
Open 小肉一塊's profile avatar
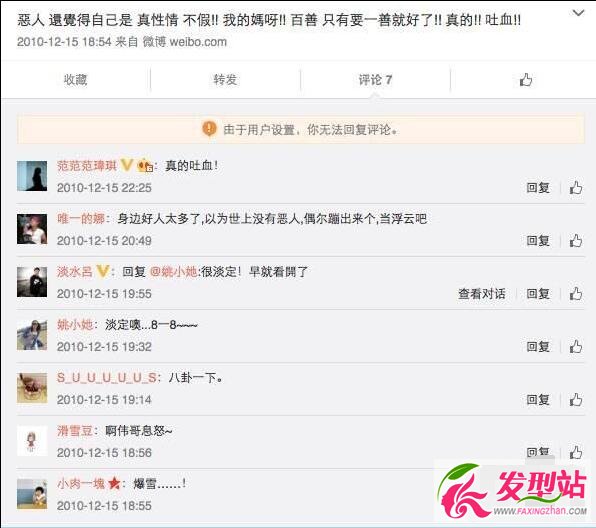pyautogui.click(x=32, y=494)
